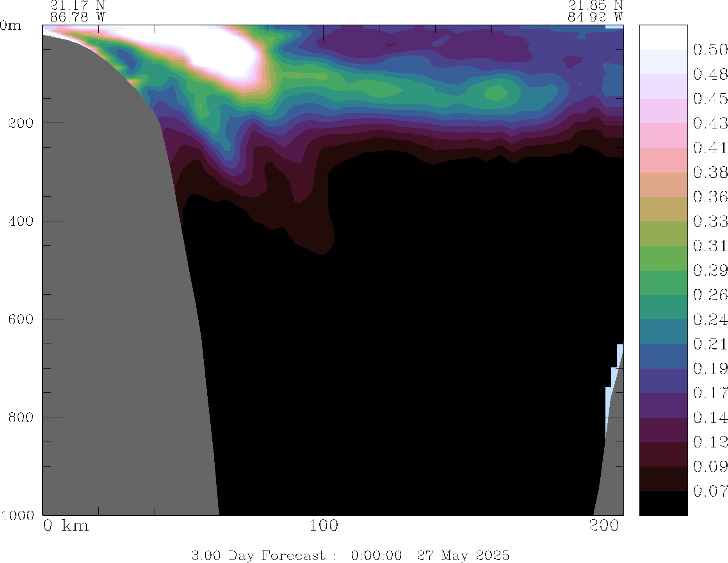728x563 pixels.
Task: Click the "21.17 N" starting latitude label
Action: pyautogui.click(x=77, y=5)
